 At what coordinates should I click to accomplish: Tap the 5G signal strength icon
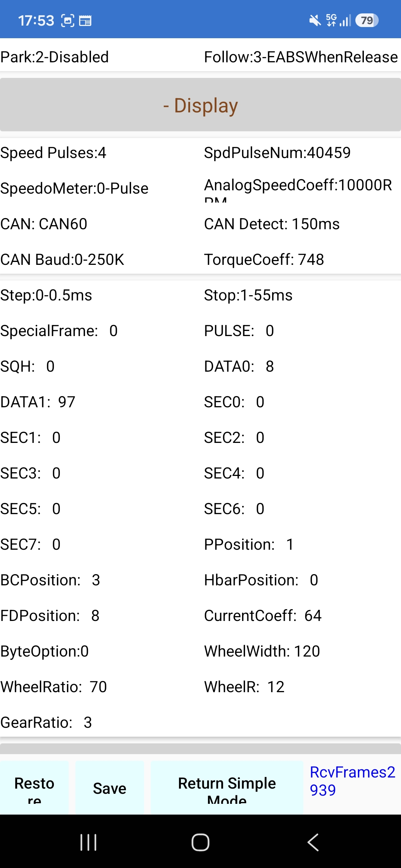pyautogui.click(x=338, y=20)
